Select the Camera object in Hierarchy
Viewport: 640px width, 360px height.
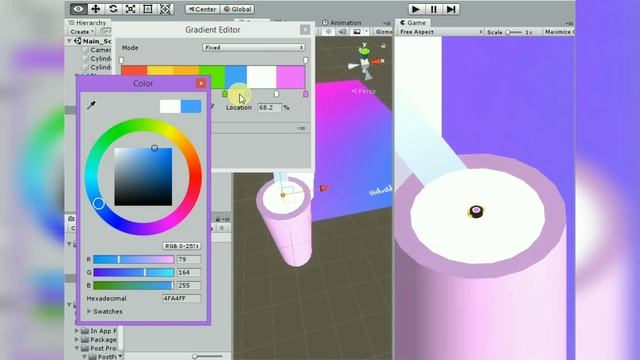point(100,50)
